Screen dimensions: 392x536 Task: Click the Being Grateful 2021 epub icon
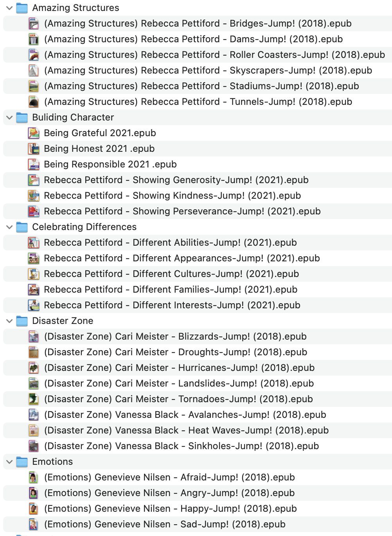(x=34, y=133)
